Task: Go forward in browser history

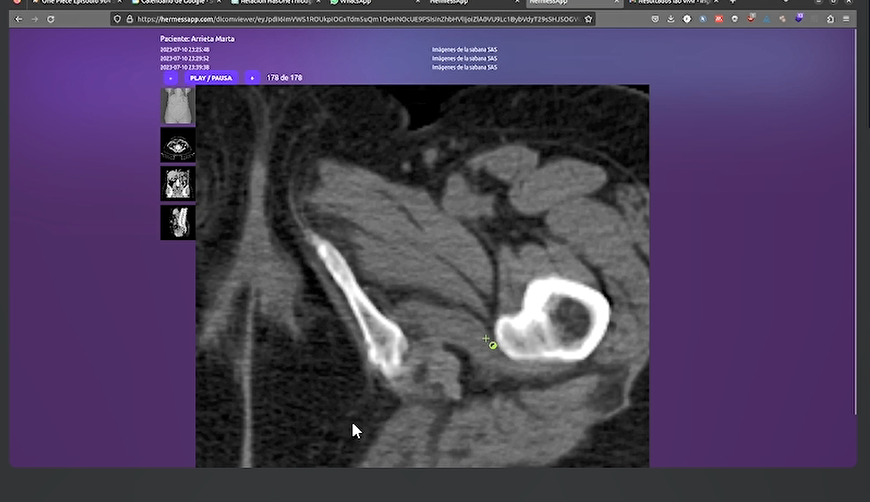Action: [35, 19]
